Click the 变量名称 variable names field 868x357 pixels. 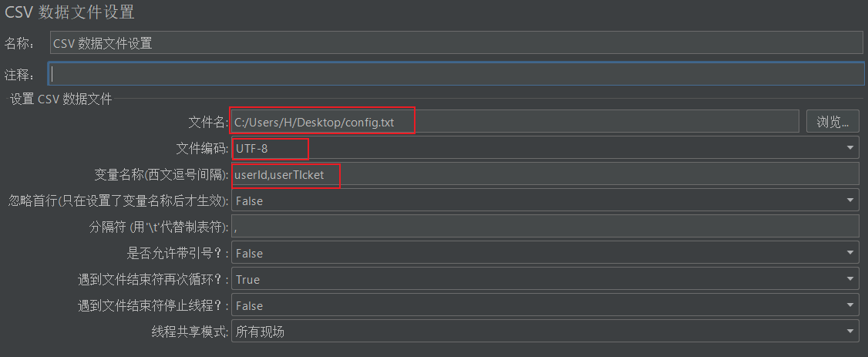tap(544, 175)
